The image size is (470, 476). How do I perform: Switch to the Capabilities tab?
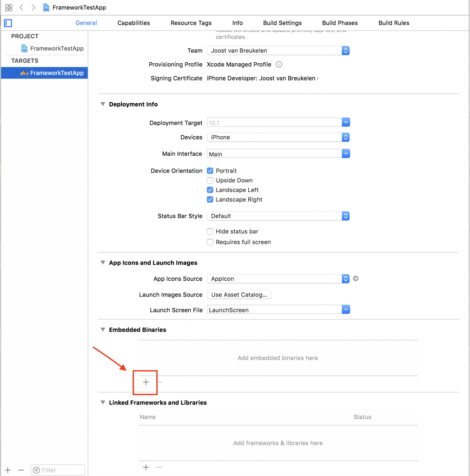click(x=133, y=23)
